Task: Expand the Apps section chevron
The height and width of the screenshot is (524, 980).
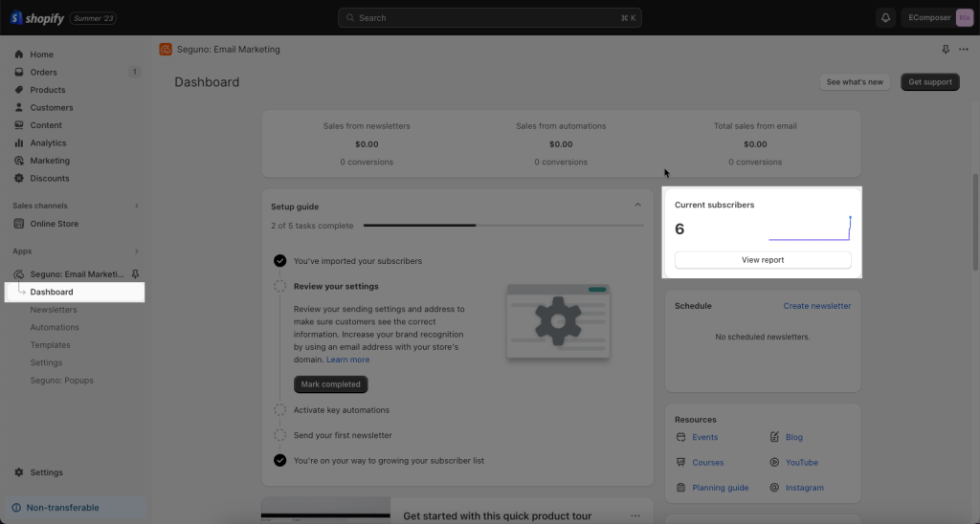Action: (x=136, y=251)
